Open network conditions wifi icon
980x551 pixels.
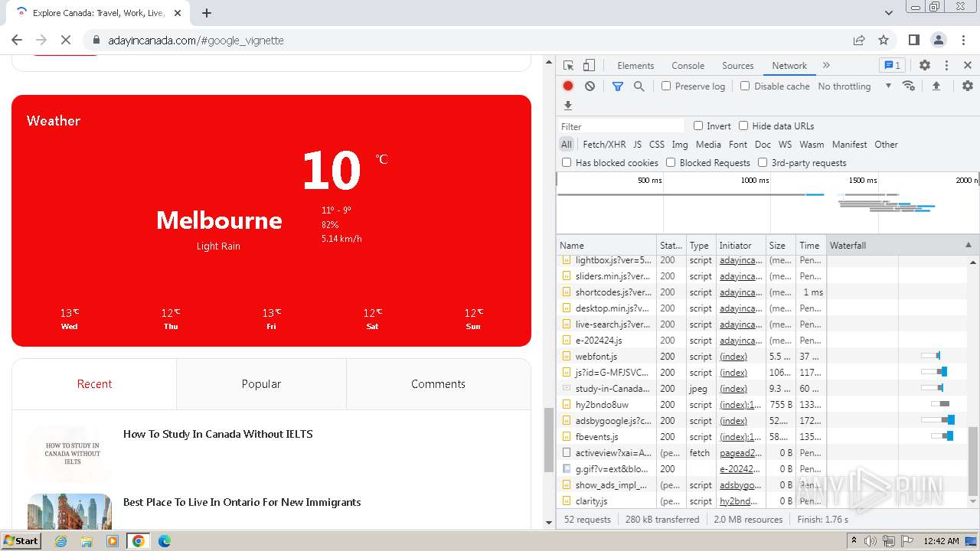point(909,86)
